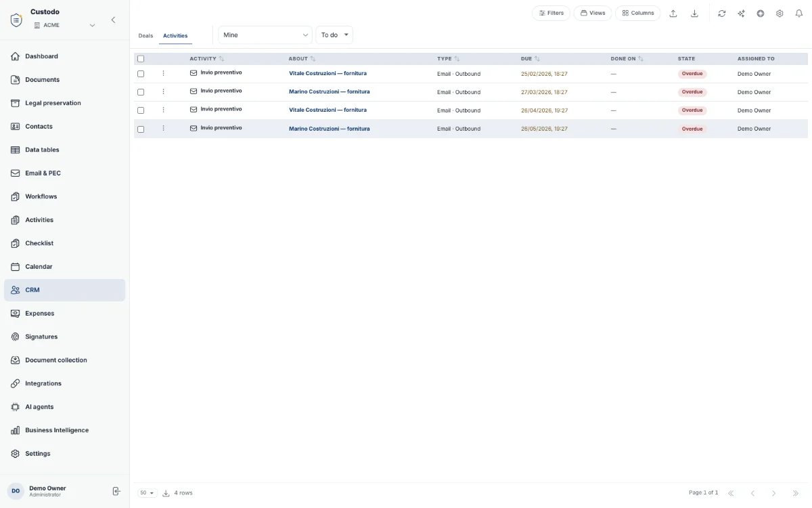Refresh the activities list

pos(722,14)
